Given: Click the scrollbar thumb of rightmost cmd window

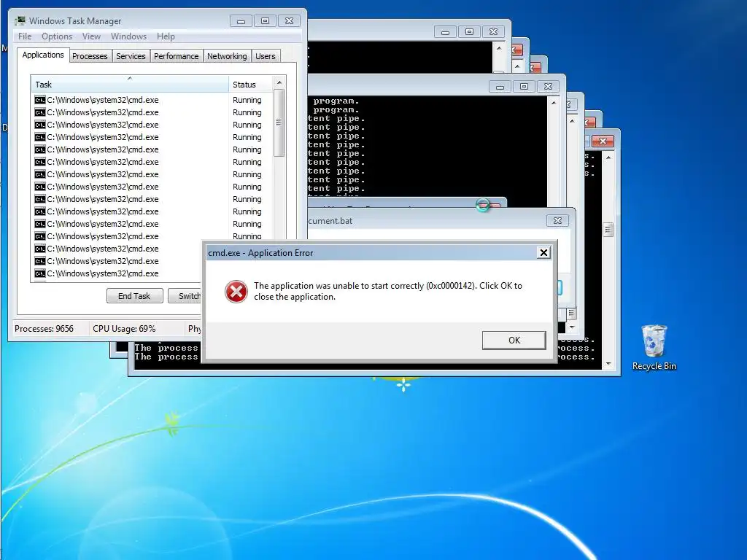Looking at the screenshot, I should 608,230.
